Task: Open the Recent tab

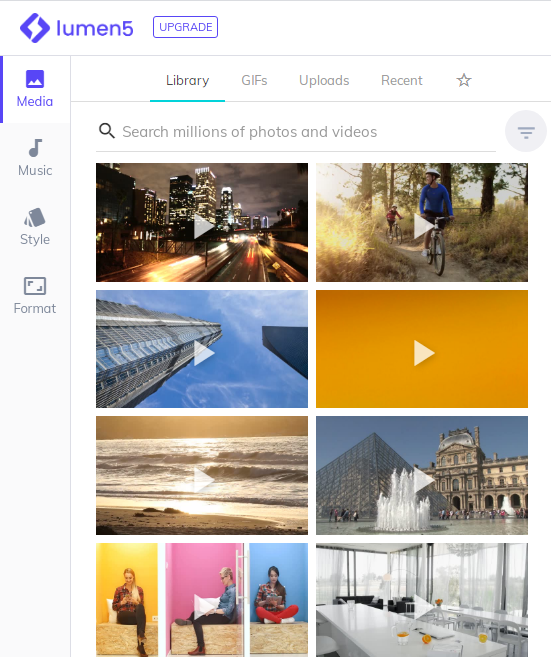Action: click(x=401, y=80)
